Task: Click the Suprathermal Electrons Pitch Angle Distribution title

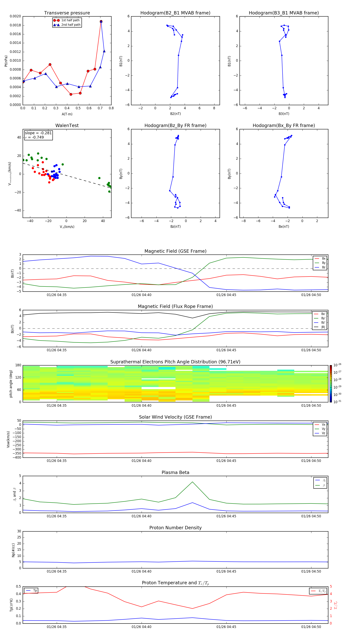Action: (x=175, y=362)
